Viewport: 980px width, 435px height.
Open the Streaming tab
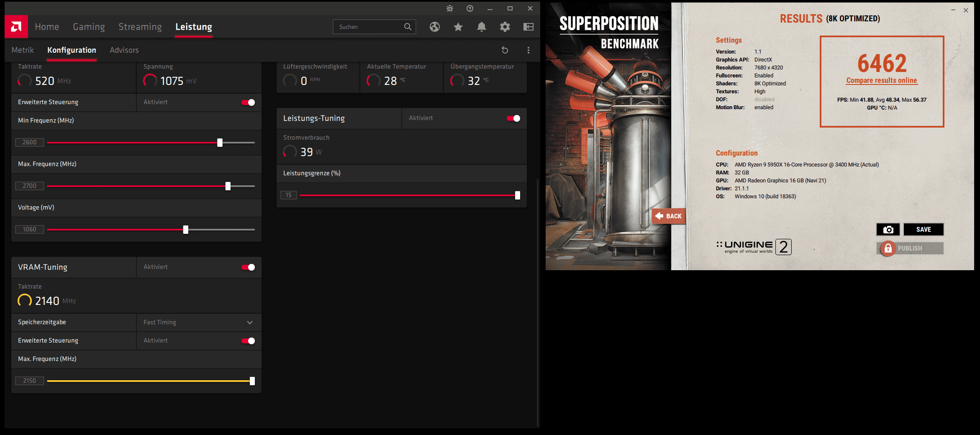tap(140, 27)
